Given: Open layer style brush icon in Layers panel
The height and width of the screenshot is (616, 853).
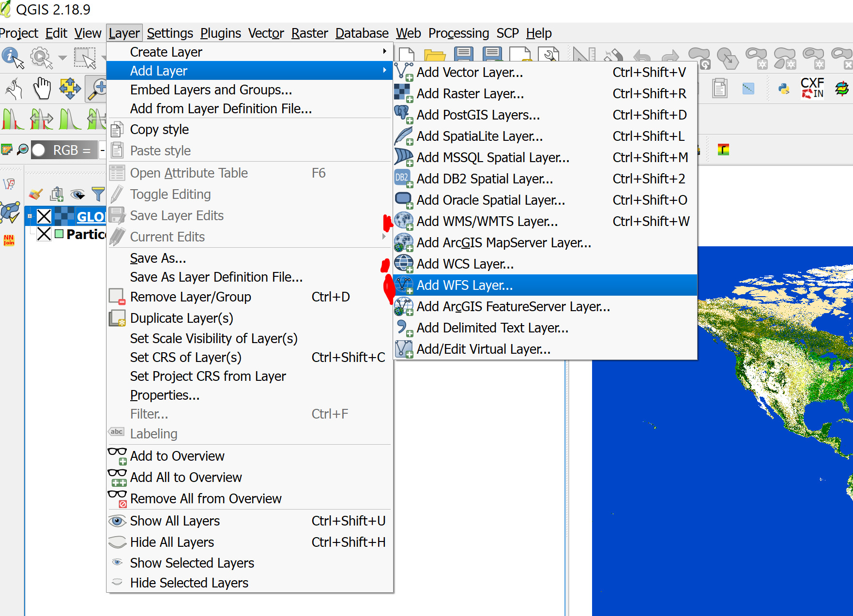Looking at the screenshot, I should pyautogui.click(x=35, y=195).
